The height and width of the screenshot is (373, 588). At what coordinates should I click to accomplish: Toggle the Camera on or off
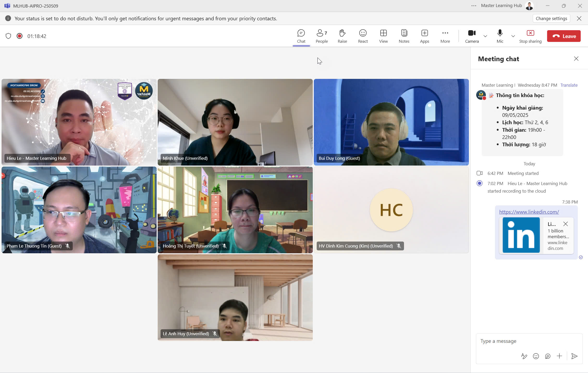472,36
